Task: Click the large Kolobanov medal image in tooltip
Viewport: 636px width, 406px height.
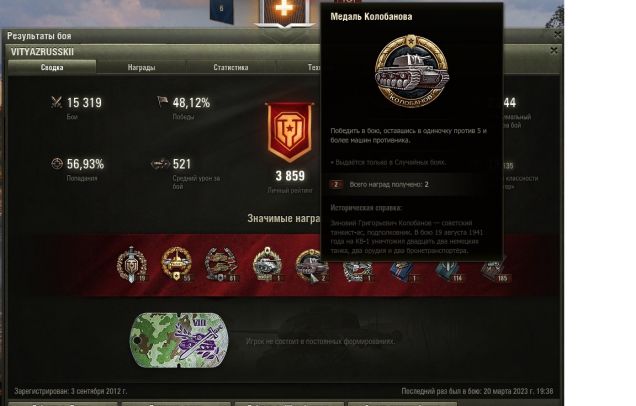Action: pos(412,71)
